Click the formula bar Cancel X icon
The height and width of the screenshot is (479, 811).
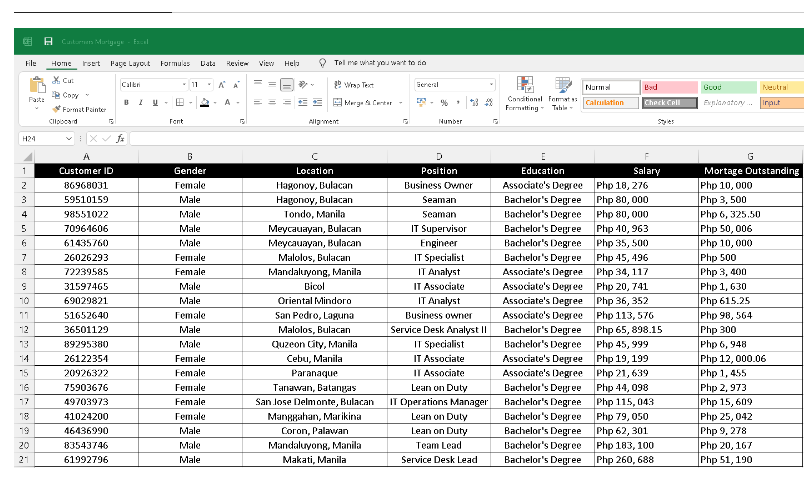click(x=93, y=139)
